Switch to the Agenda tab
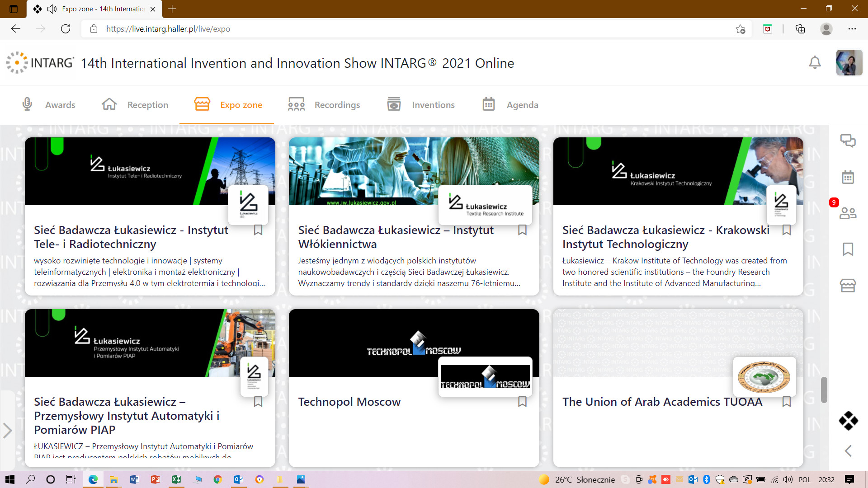The height and width of the screenshot is (488, 868). (510, 104)
